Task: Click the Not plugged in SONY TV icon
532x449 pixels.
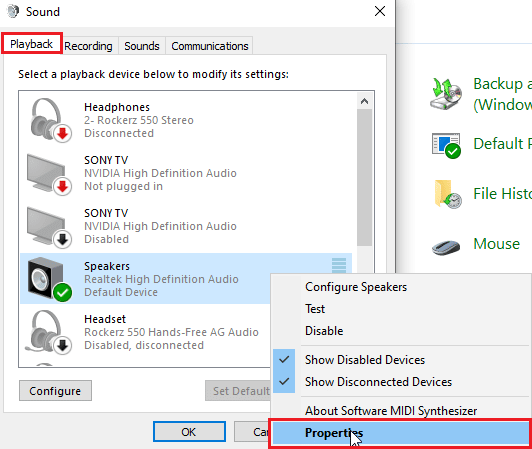Action: click(49, 174)
